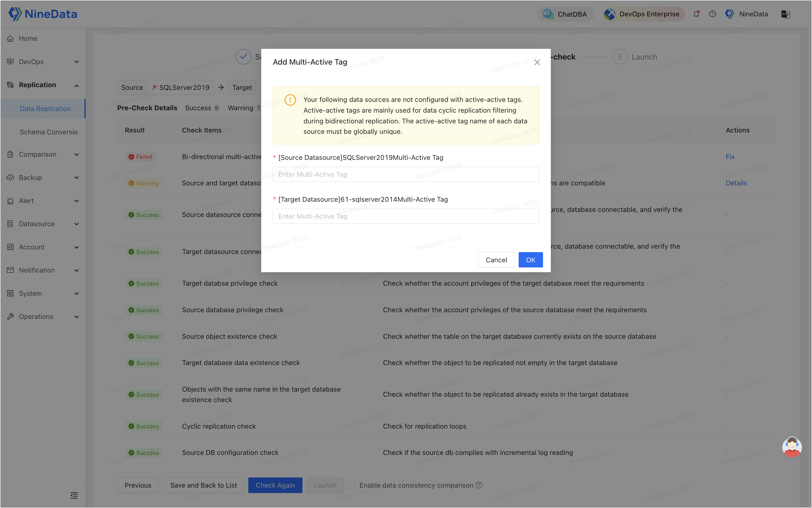Screen dimensions: 812x508
Task: Click the Source object existence check text
Action: click(229, 336)
